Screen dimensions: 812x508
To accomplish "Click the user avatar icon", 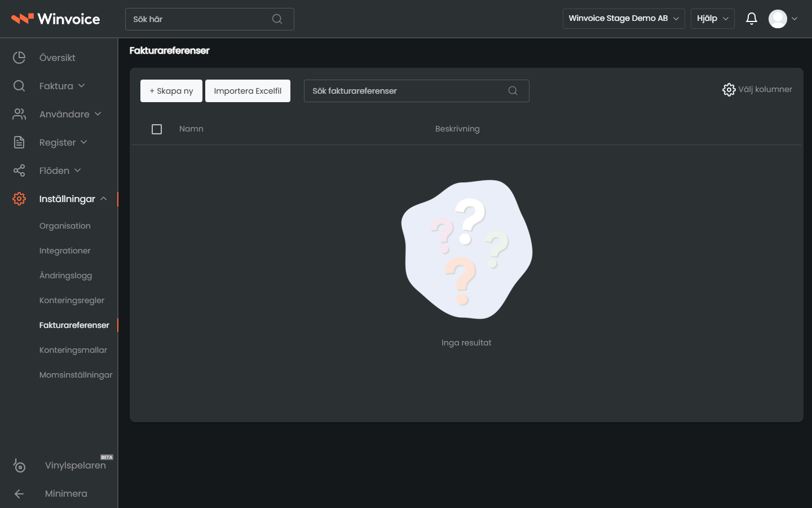I will [x=778, y=19].
